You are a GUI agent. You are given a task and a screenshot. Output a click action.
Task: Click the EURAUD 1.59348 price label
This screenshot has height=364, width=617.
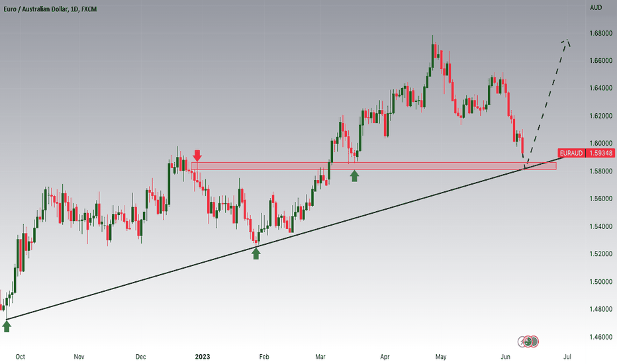point(586,153)
